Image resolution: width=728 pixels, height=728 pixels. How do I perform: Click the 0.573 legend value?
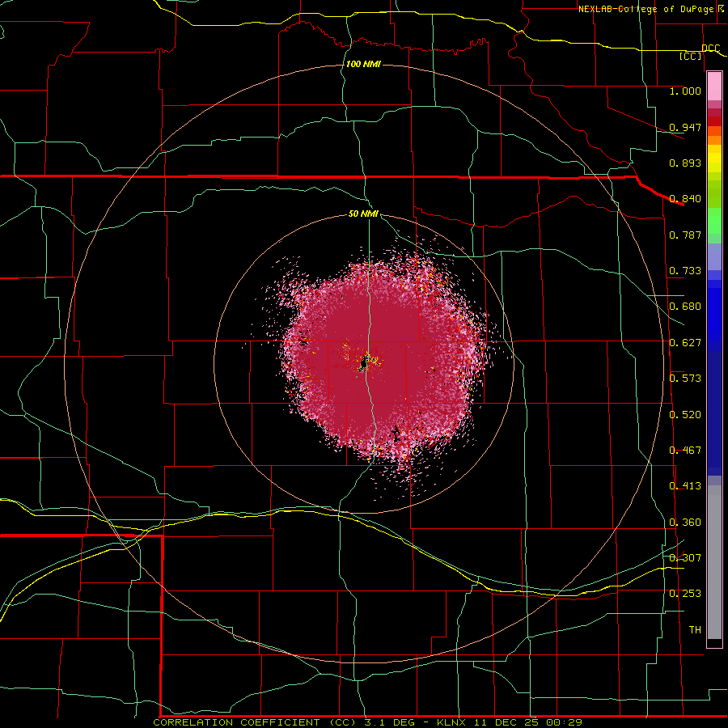tap(685, 379)
